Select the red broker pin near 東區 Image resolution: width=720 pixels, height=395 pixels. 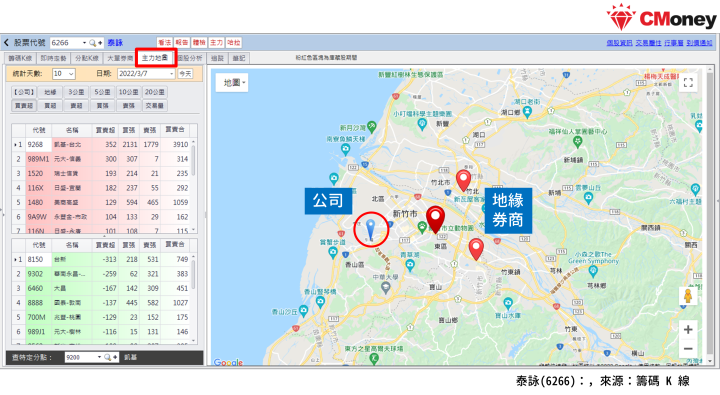(476, 249)
